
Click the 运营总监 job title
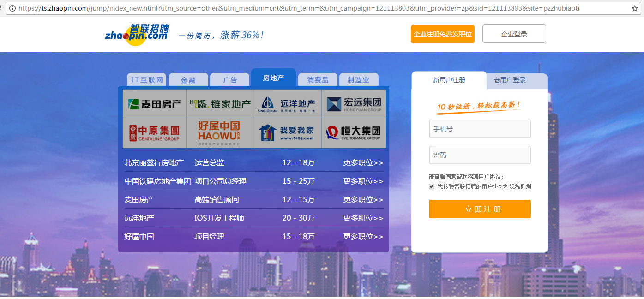pos(210,163)
